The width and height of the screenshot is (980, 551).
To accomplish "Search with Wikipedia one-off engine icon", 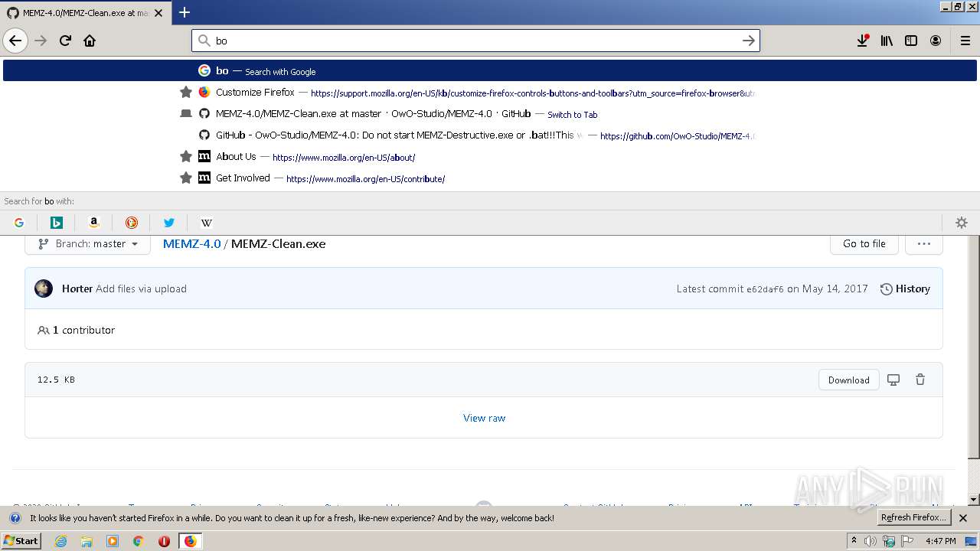I will 207,223.
